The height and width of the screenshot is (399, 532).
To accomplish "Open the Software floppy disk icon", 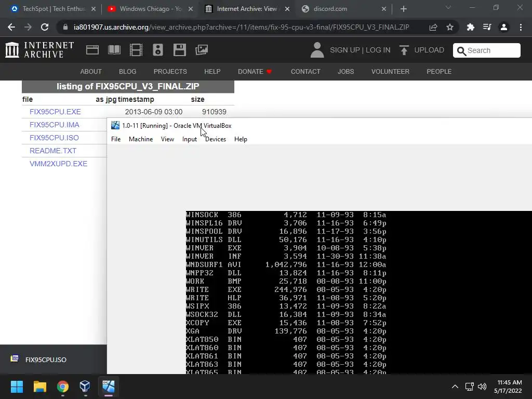I will (x=179, y=50).
